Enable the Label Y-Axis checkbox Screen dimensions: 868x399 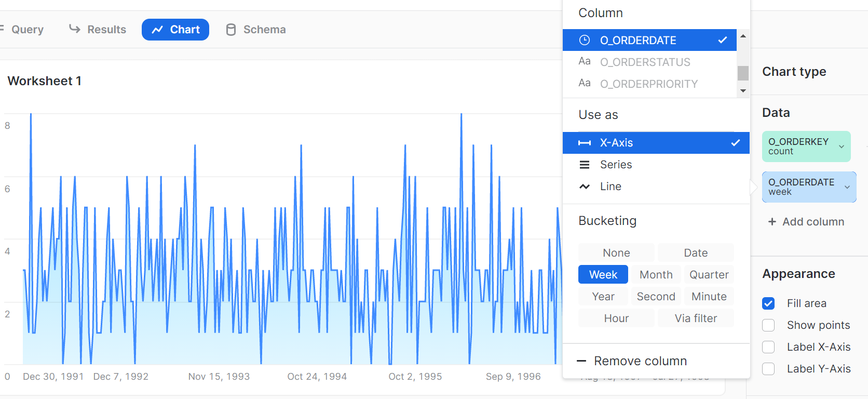(768, 369)
